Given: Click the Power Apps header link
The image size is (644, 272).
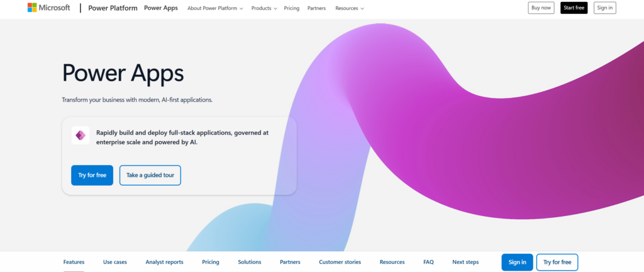Looking at the screenshot, I should (x=160, y=8).
